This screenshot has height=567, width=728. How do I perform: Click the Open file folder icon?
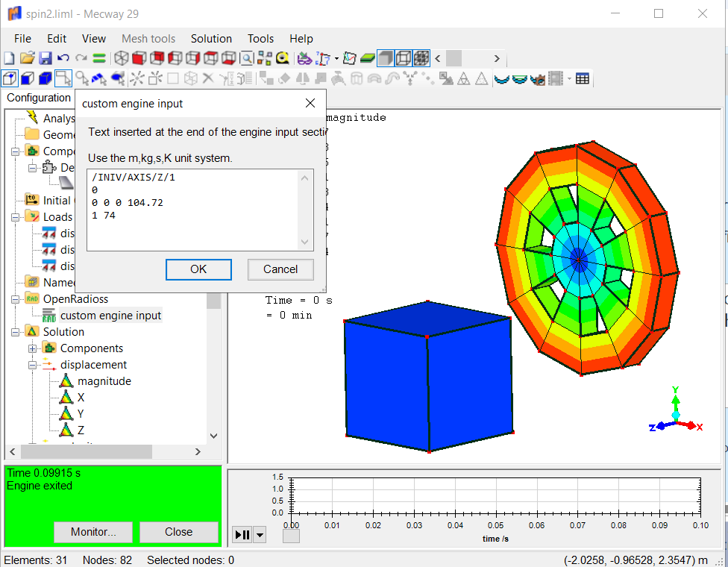pyautogui.click(x=28, y=58)
